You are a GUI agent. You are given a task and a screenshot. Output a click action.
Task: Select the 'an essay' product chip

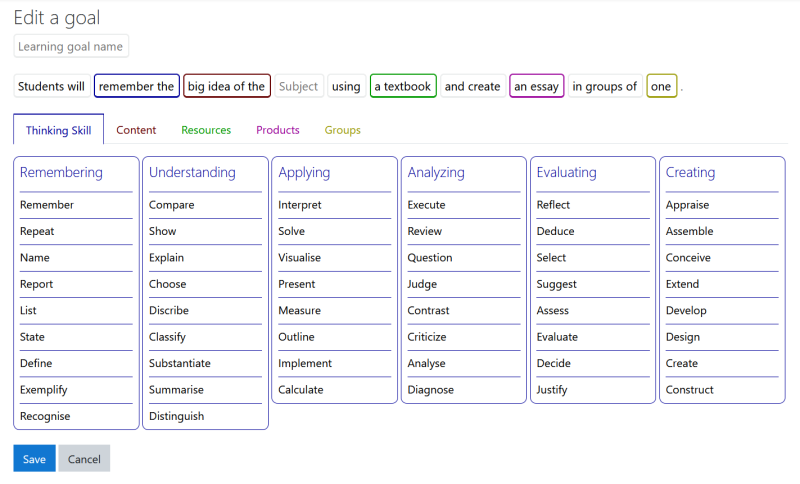point(536,86)
